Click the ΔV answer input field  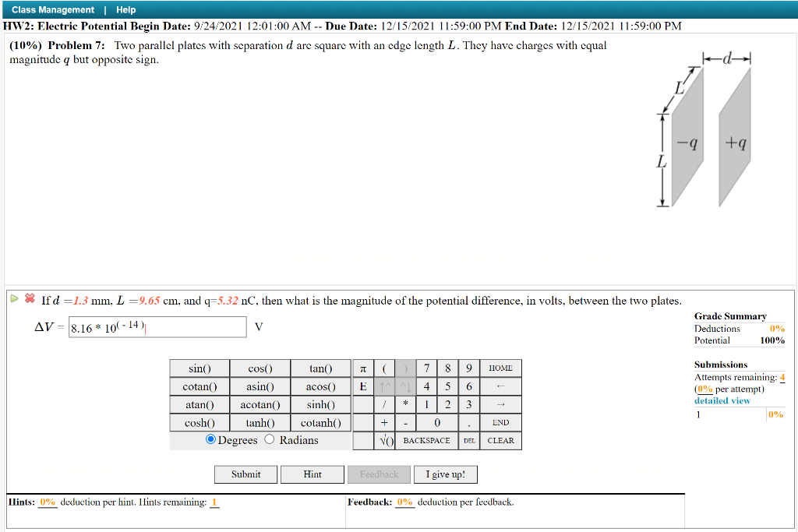[x=157, y=327]
